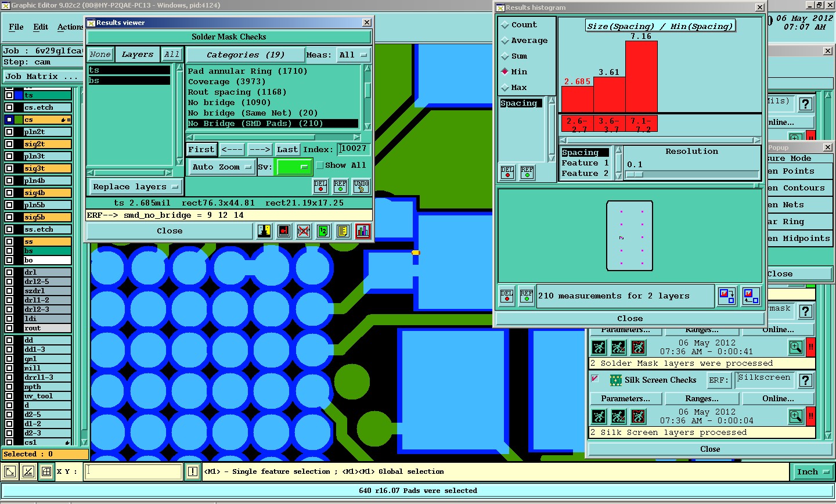The width and height of the screenshot is (836, 504).
Task: Click the Job Matrix button
Action: coord(41,76)
